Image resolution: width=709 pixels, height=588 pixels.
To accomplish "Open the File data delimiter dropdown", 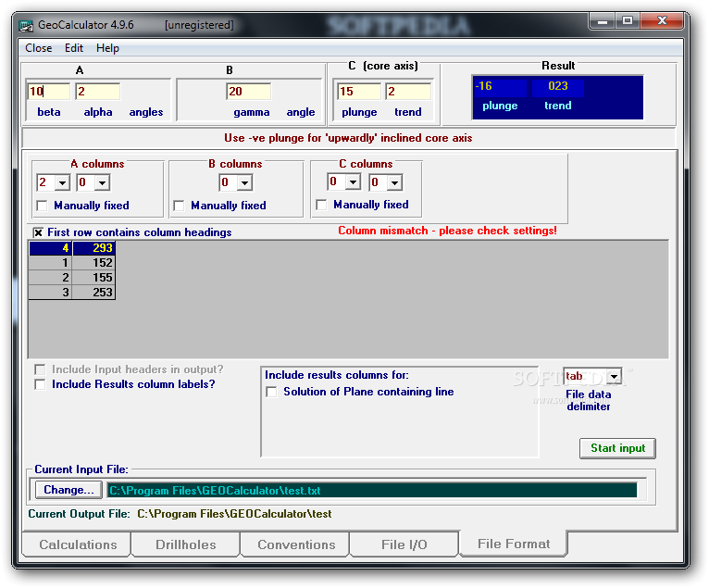I will pos(614,376).
